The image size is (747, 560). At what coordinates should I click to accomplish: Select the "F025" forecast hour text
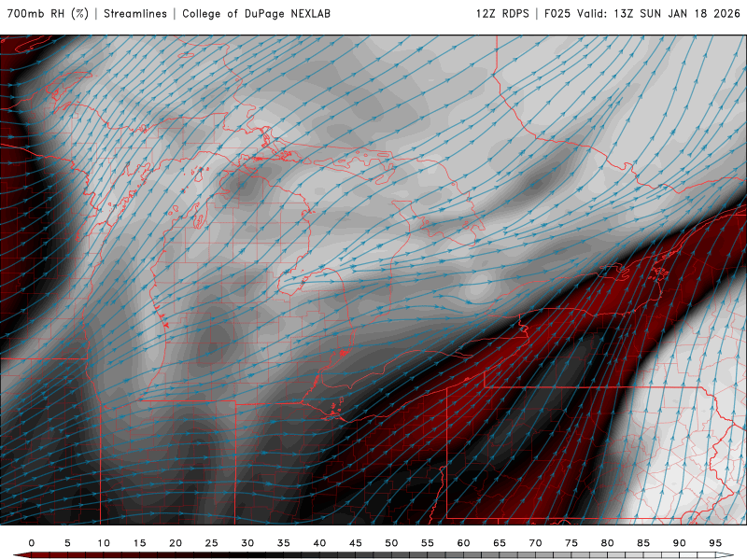557,13
